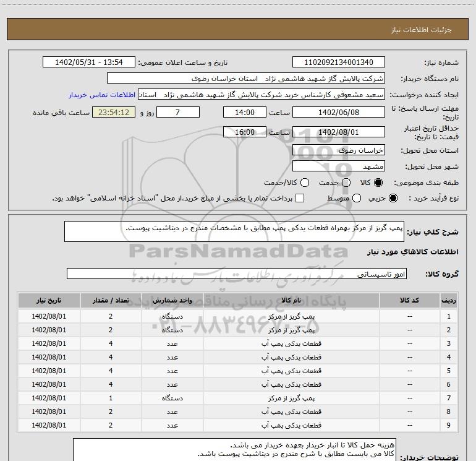Click the نام کالا column header

tap(297, 300)
